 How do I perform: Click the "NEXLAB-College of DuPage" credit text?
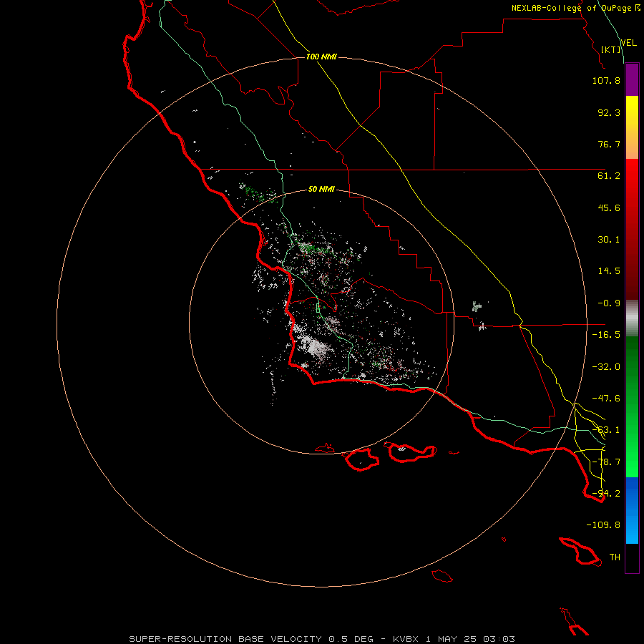[571, 8]
